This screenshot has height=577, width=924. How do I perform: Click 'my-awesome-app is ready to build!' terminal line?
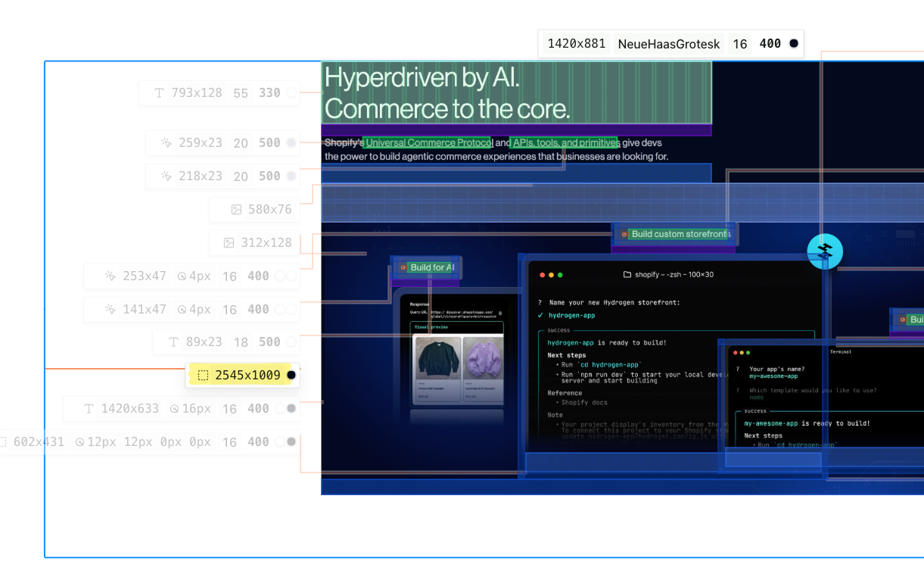807,423
